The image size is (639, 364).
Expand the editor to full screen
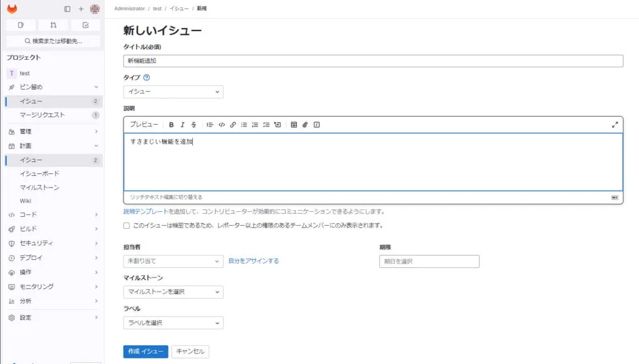[615, 125]
